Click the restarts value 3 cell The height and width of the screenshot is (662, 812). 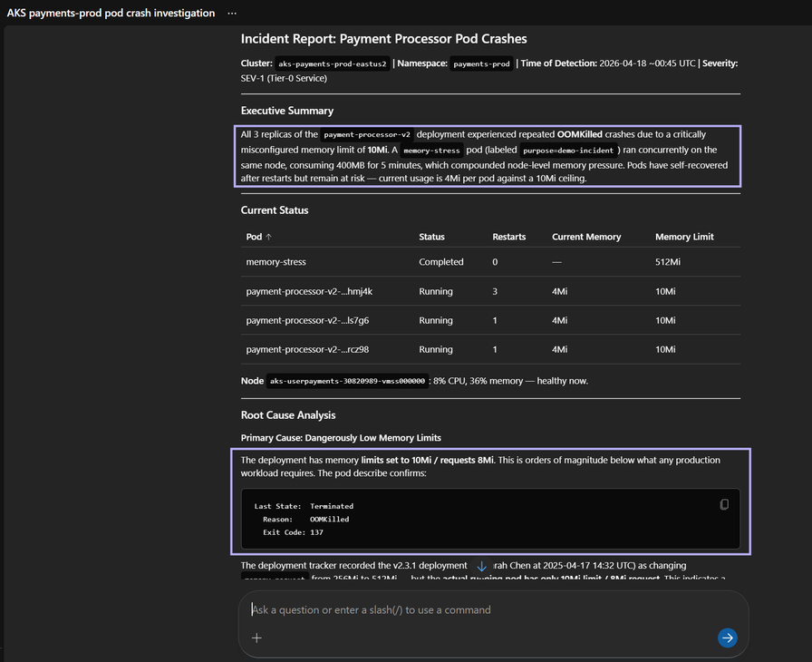(495, 291)
